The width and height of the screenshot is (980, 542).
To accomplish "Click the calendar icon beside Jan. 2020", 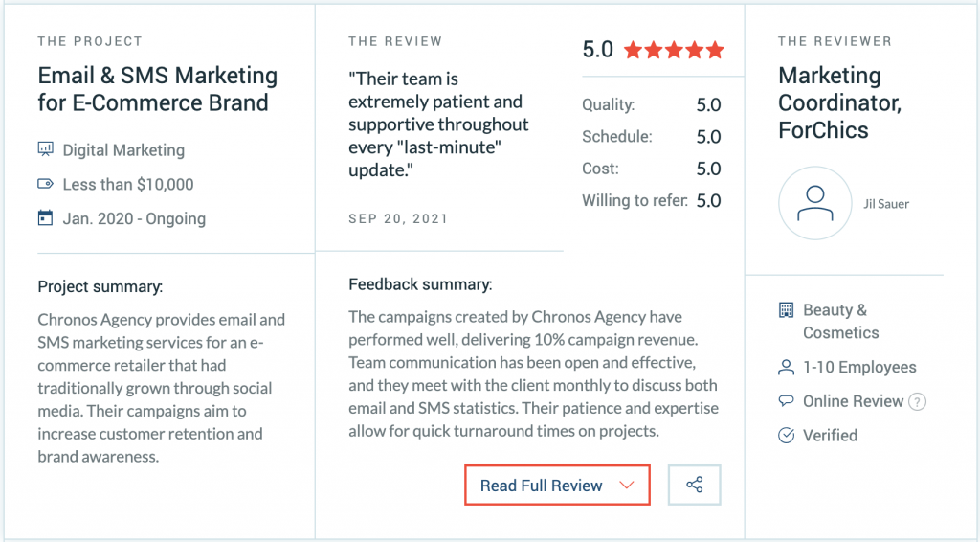I will [46, 218].
